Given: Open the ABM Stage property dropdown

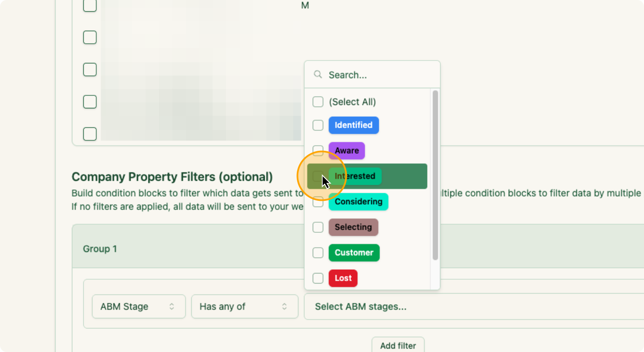Looking at the screenshot, I should click(x=138, y=307).
